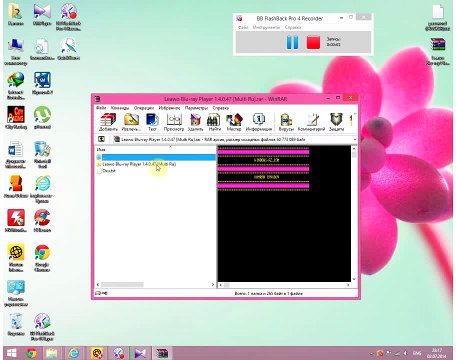Open the Windows Start button
This screenshot has width=456, height=360.
point(12,353)
